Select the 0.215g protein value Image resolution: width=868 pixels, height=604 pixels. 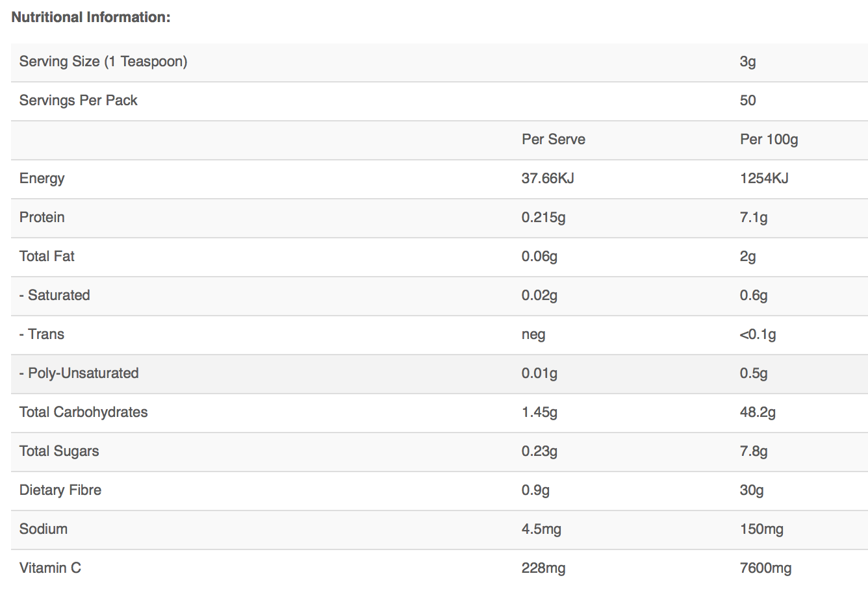click(x=543, y=218)
